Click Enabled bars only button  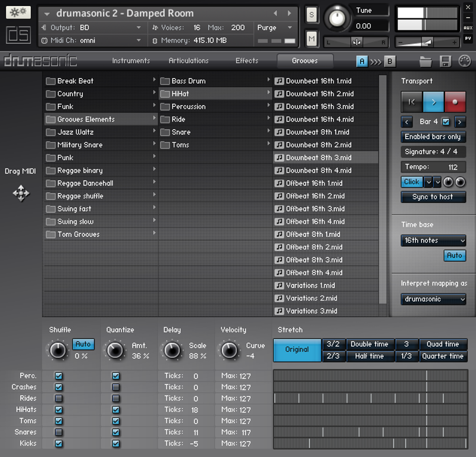click(x=433, y=137)
